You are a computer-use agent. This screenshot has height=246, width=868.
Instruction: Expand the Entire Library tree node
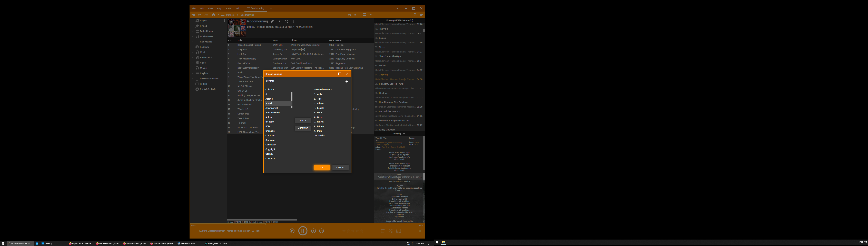coord(192,31)
